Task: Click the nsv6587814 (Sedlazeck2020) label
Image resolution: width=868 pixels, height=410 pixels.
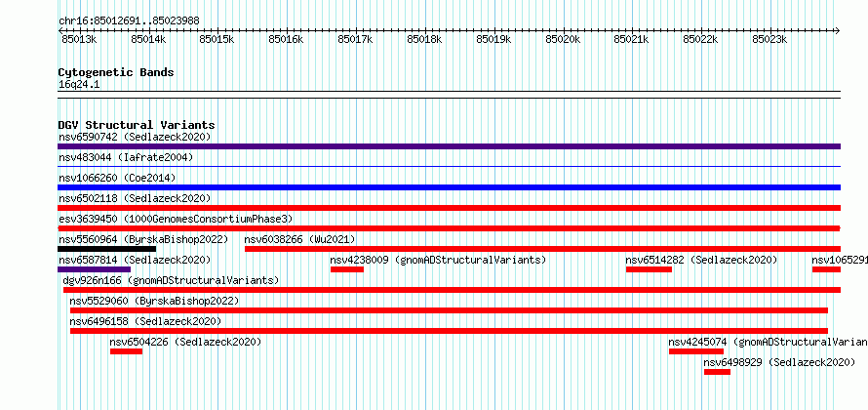Action: [x=135, y=260]
